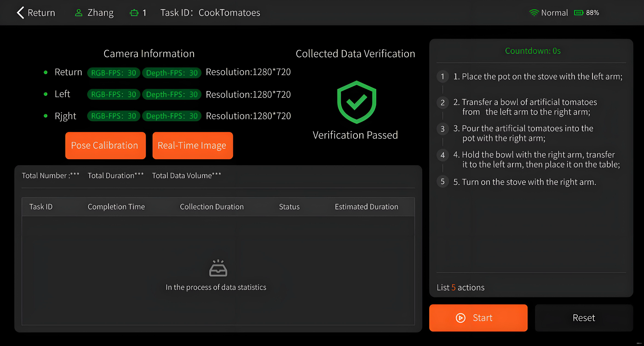Viewport: 644px width, 346px height.
Task: Click the green robot icon
Action: pyautogui.click(x=134, y=13)
